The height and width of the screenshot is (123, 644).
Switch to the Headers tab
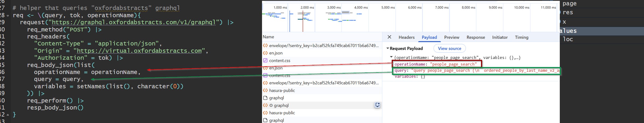[406, 37]
